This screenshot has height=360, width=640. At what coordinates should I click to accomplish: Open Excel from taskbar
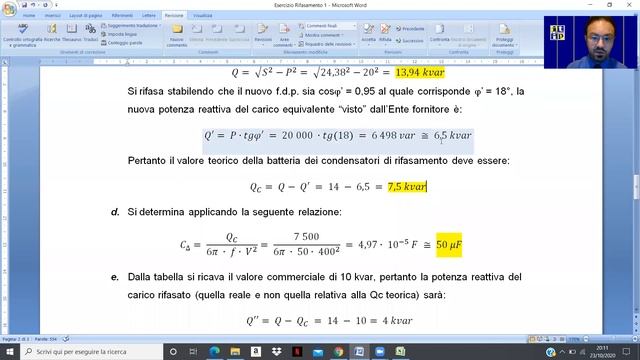point(400,351)
